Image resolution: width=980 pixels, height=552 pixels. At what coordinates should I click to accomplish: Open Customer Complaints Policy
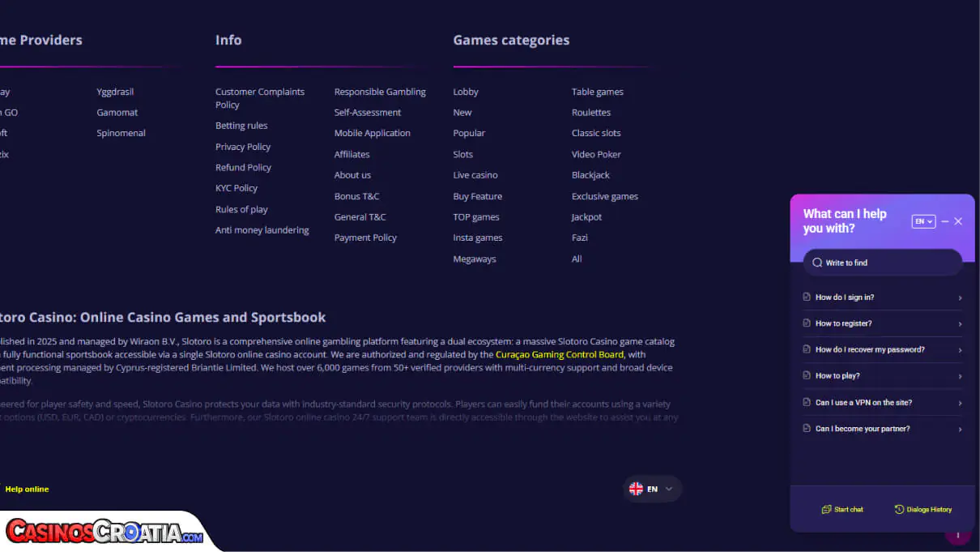(260, 98)
